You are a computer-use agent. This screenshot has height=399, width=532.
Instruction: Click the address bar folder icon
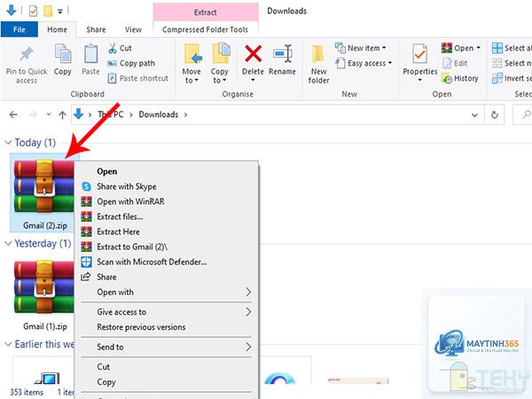(78, 114)
